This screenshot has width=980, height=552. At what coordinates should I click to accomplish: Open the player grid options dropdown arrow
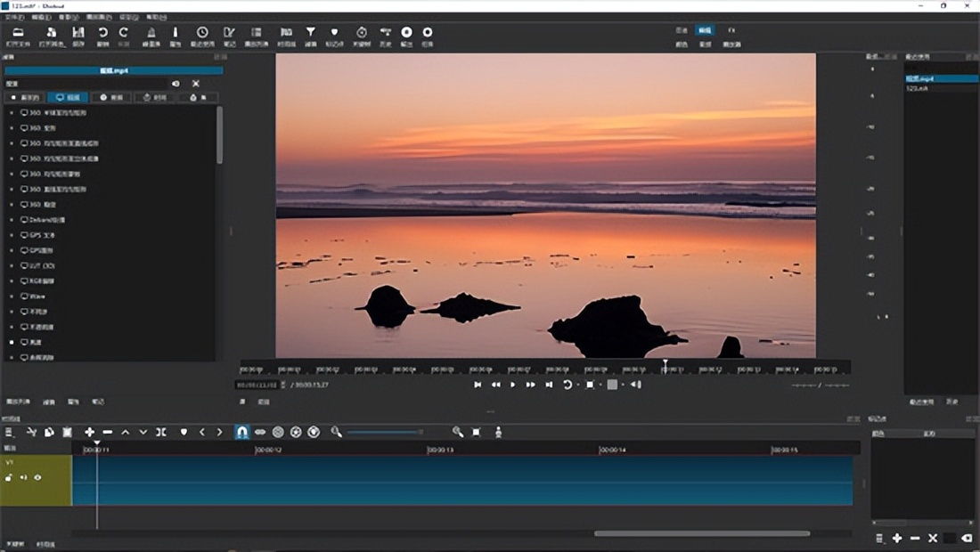(x=623, y=385)
